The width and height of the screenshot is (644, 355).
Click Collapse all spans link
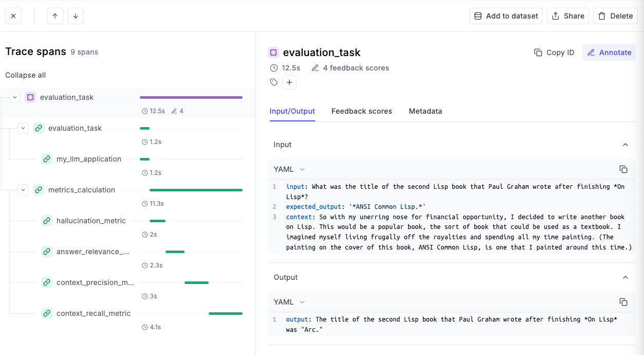[x=26, y=75]
